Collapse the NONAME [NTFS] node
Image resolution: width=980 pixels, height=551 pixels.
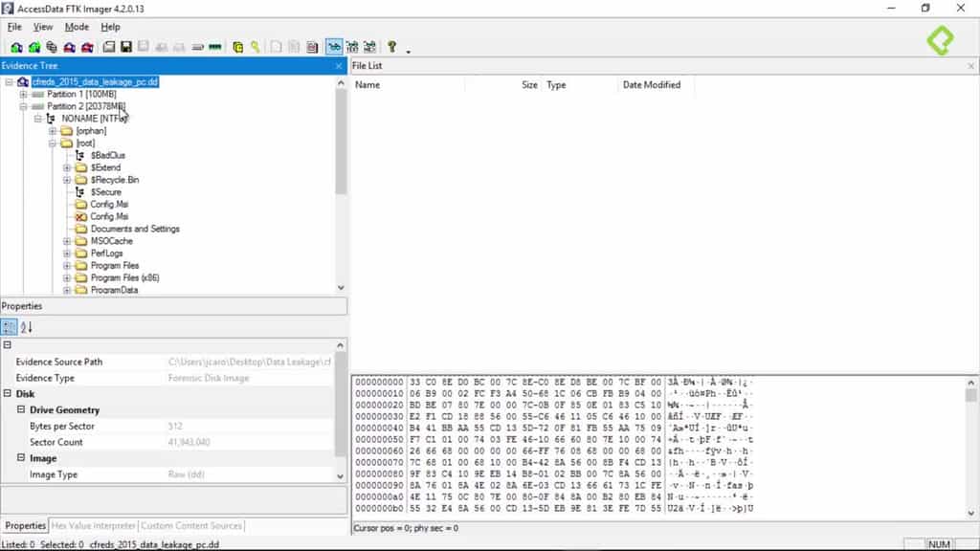point(38,119)
